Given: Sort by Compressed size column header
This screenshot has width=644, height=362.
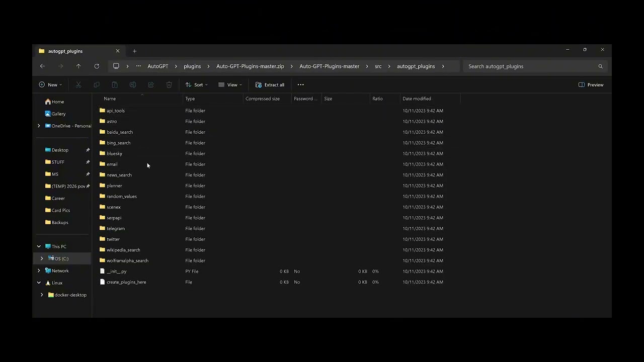Looking at the screenshot, I should tap(263, 99).
